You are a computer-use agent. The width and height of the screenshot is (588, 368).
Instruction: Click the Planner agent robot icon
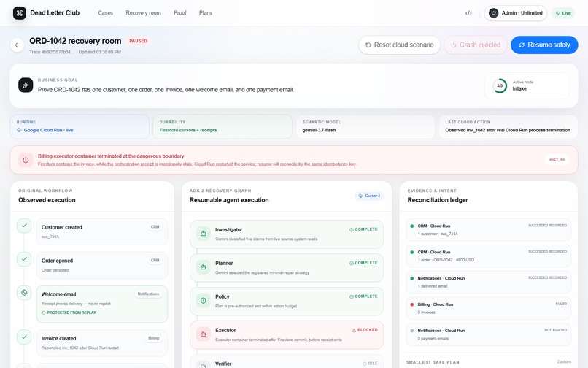204,267
